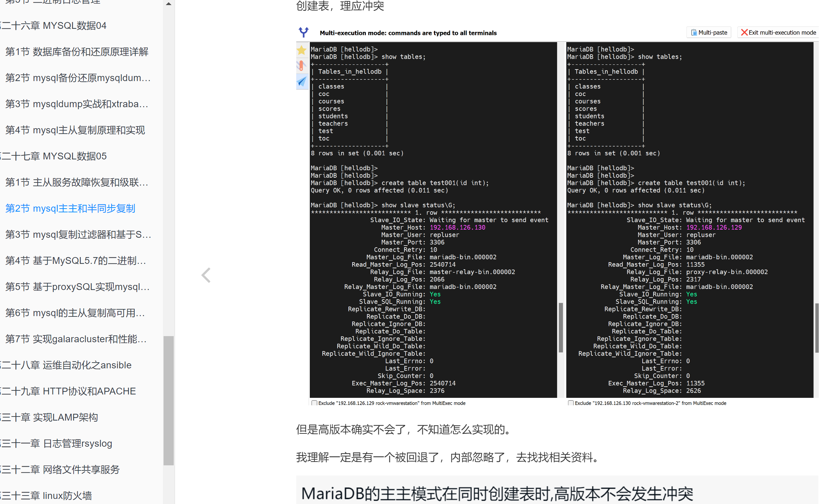The height and width of the screenshot is (504, 831).
Task: Select 第2节 mysql主主和半同步复制 in sidebar
Action: [x=70, y=208]
